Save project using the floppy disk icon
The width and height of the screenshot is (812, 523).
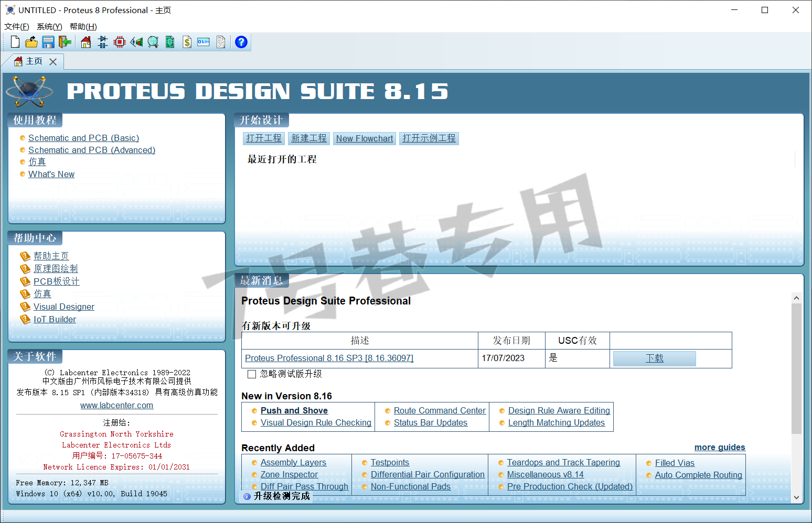(x=48, y=42)
